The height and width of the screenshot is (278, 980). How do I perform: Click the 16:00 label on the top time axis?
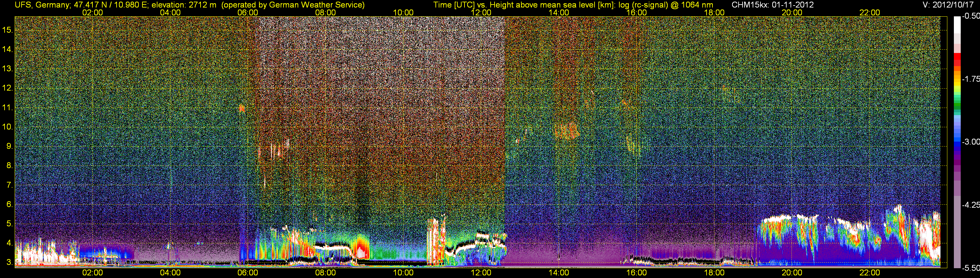click(636, 12)
